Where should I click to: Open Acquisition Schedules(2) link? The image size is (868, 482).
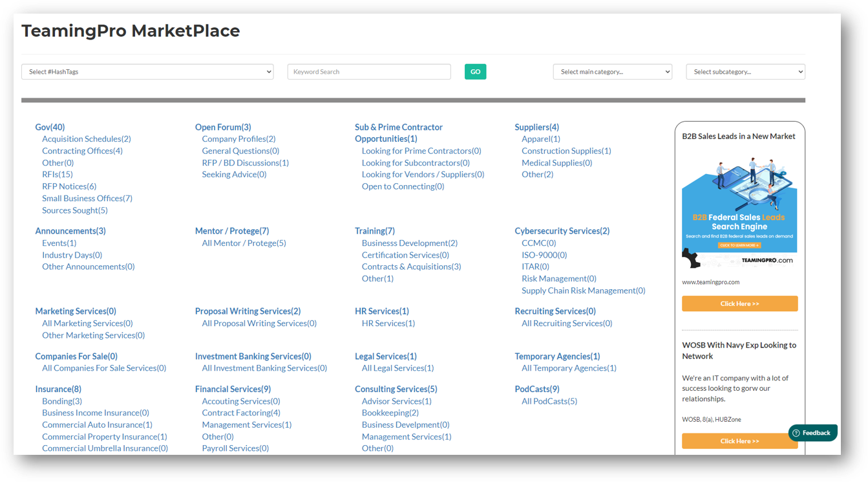[x=87, y=139]
